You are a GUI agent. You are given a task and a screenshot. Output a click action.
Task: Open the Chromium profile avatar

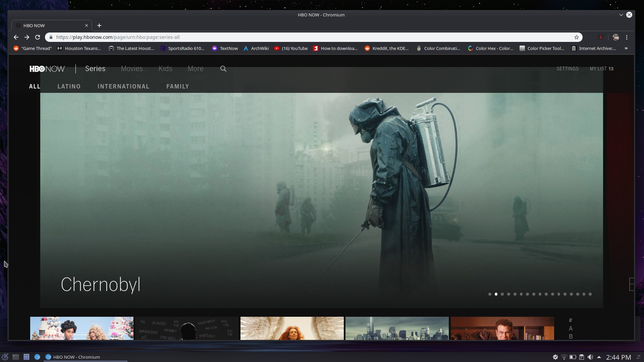pyautogui.click(x=615, y=37)
